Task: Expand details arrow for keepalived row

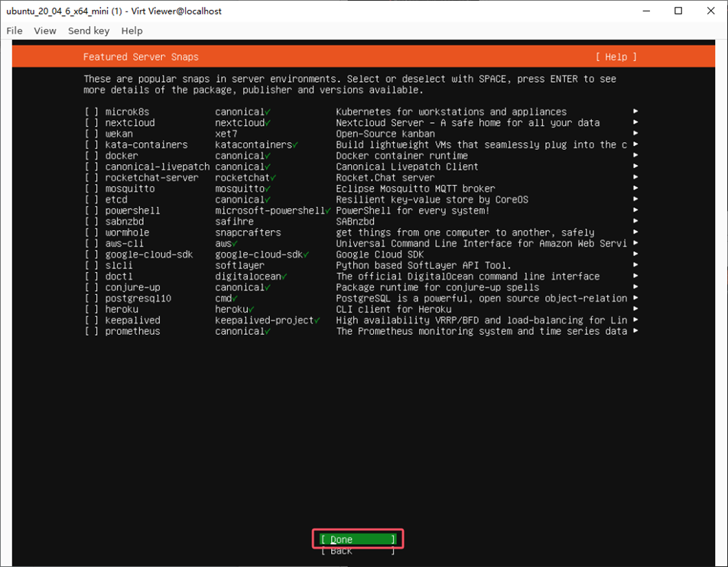Action: [635, 320]
